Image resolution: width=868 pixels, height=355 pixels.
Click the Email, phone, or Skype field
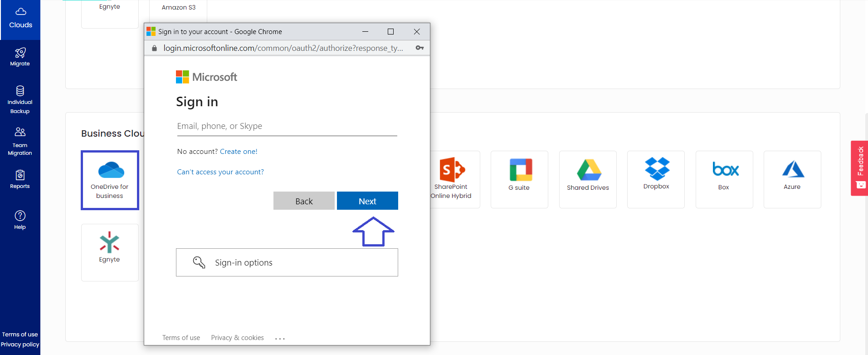coord(287,126)
